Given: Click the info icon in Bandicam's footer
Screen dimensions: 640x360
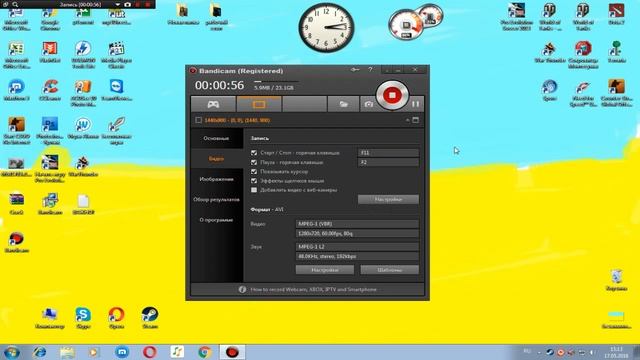Looking at the screenshot, I should pos(242,289).
